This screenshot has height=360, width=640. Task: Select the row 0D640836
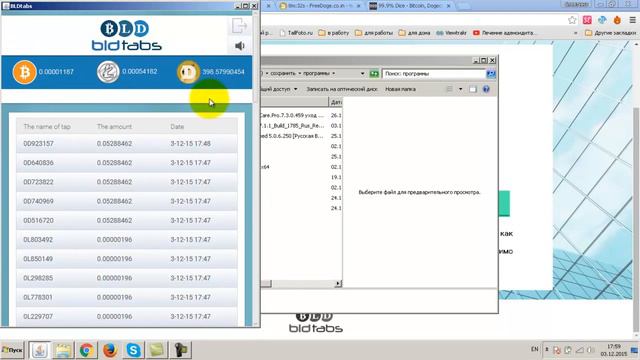(127, 163)
